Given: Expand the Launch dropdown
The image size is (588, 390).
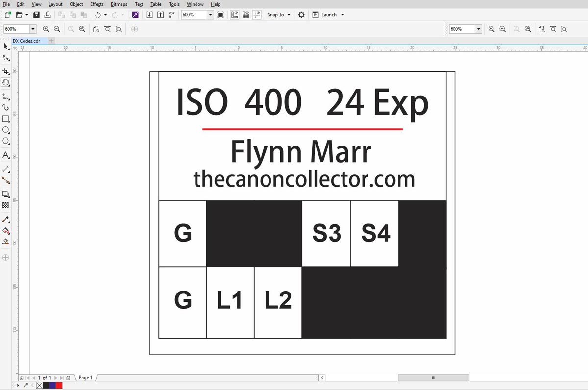Looking at the screenshot, I should pos(328,15).
